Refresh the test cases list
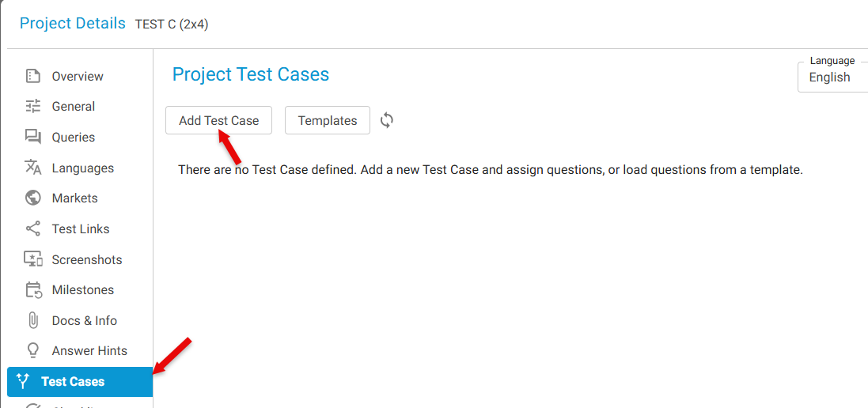This screenshot has height=408, width=868. tap(387, 120)
